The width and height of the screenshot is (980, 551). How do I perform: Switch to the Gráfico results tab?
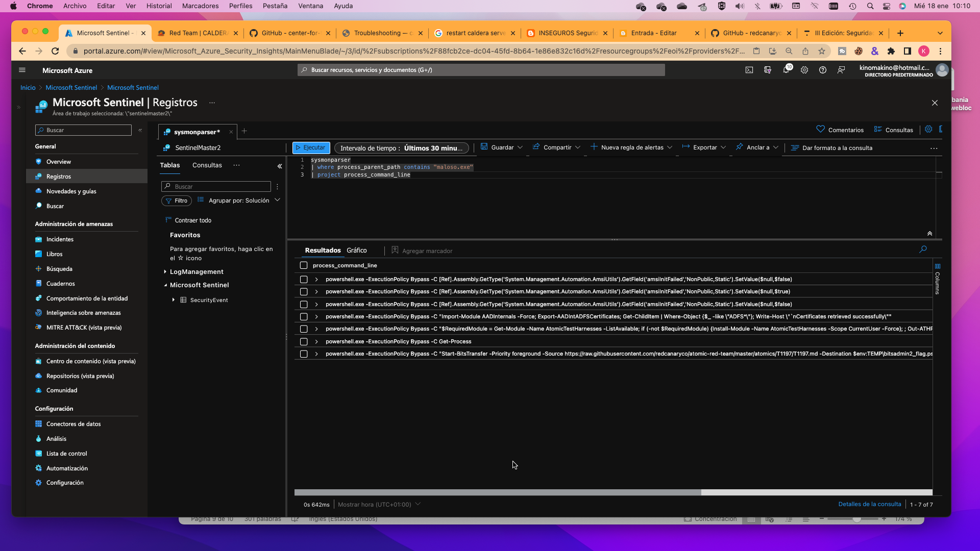[356, 251]
